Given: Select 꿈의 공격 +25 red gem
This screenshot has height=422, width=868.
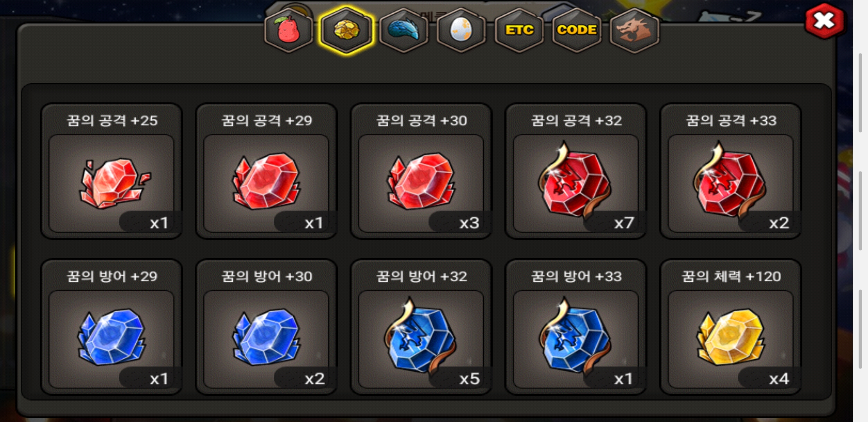Looking at the screenshot, I should [111, 171].
